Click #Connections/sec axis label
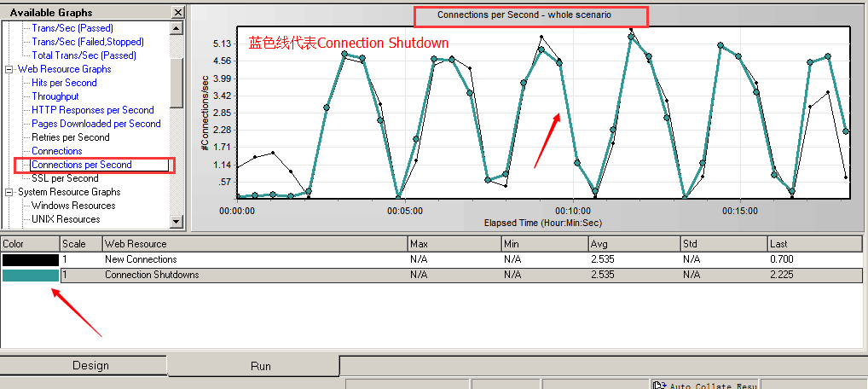Screen dimensions: 868x389 (205, 113)
